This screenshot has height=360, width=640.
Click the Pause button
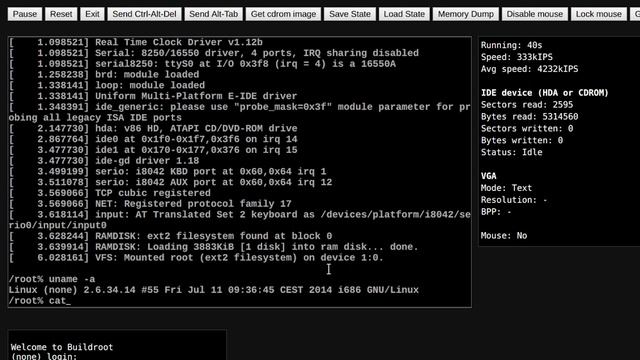click(x=24, y=14)
